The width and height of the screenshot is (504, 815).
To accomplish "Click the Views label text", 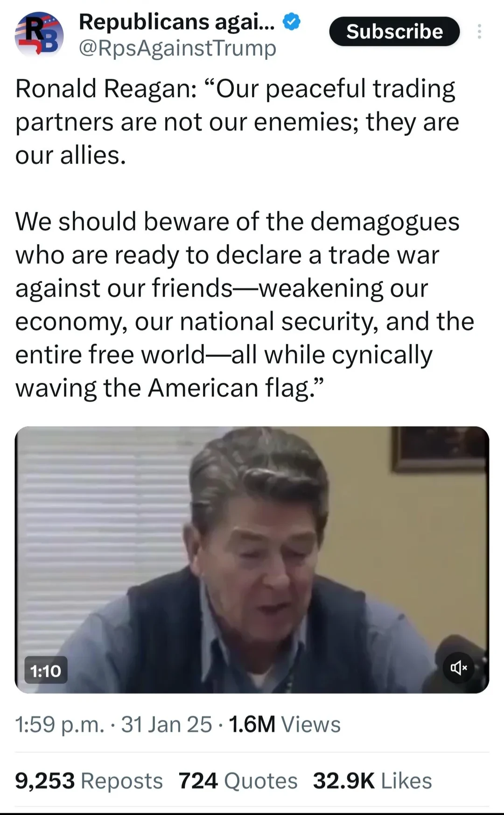I will click(311, 724).
